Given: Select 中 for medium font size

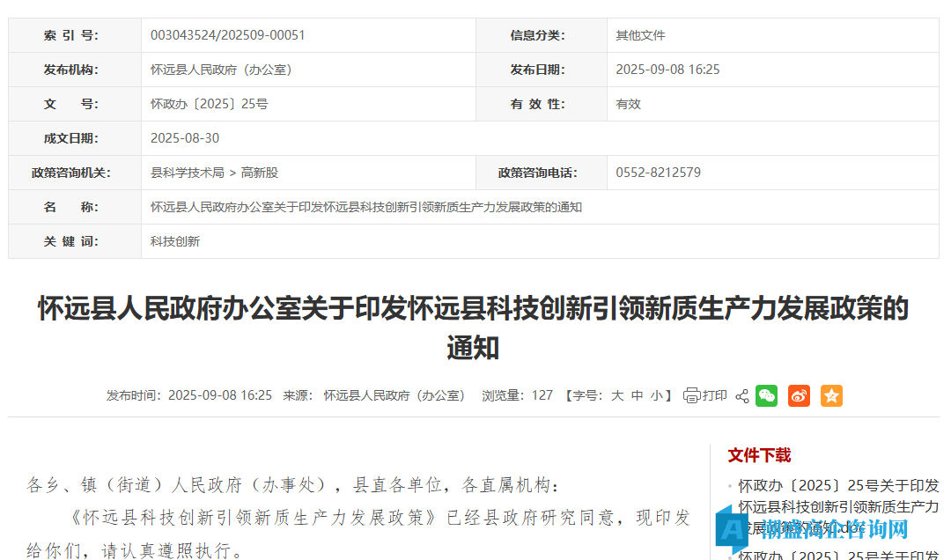Looking at the screenshot, I should click(x=637, y=395).
